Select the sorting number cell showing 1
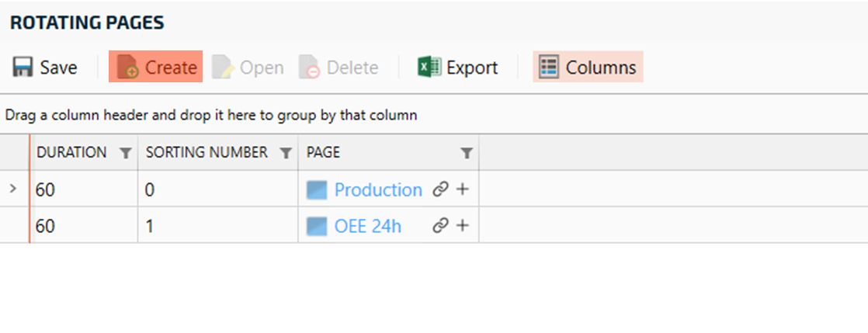Screen dimensions: 868x333 [x=217, y=226]
